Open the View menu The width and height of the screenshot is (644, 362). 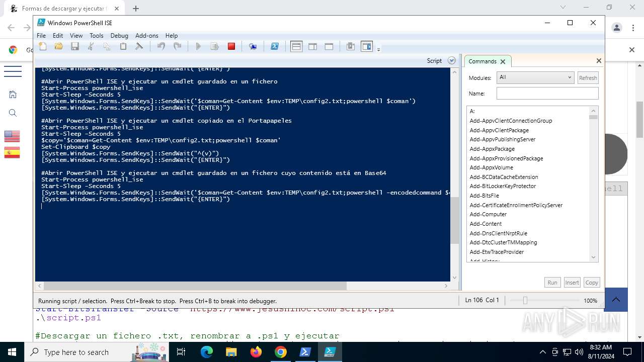(x=76, y=35)
